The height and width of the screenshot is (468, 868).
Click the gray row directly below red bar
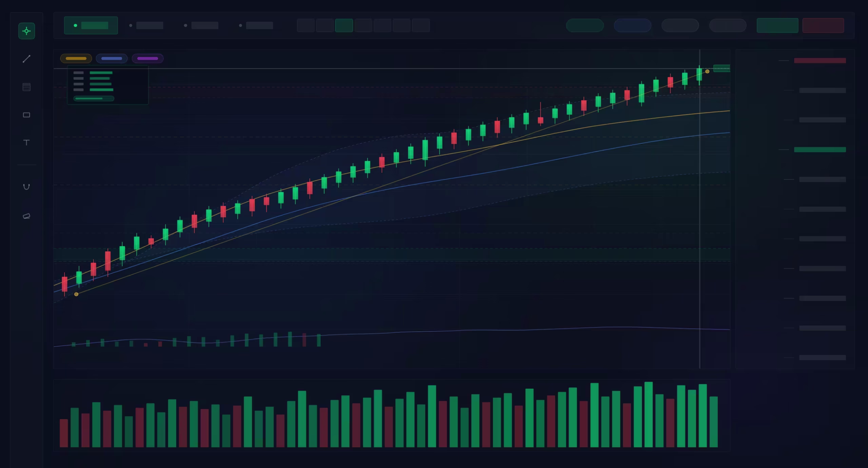[x=823, y=90]
